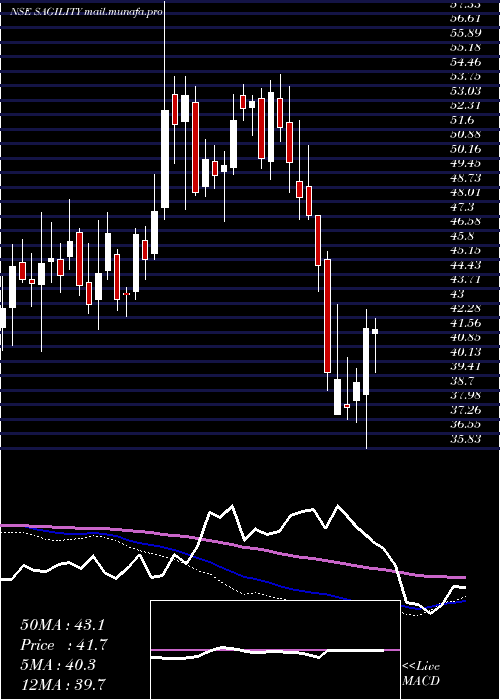Screen dimensions: 500x700
Task: Click the 47.3 price axis label
Action: point(462,207)
